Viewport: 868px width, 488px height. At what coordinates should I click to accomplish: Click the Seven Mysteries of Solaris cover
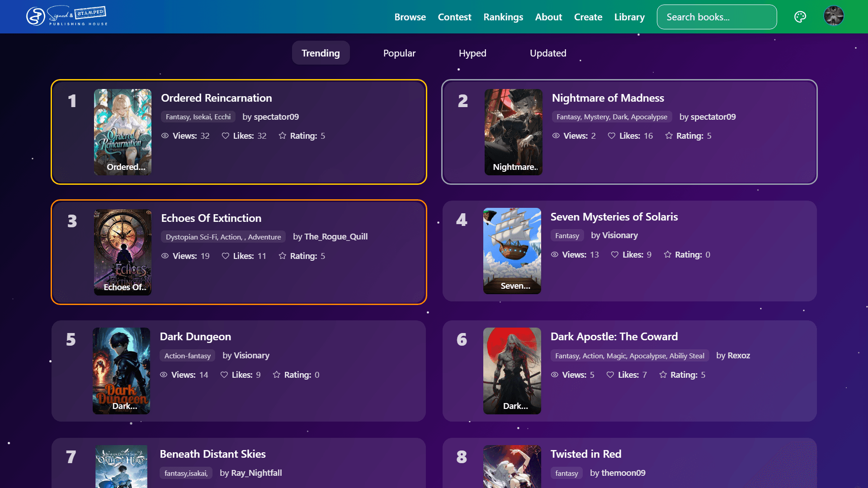tap(512, 251)
